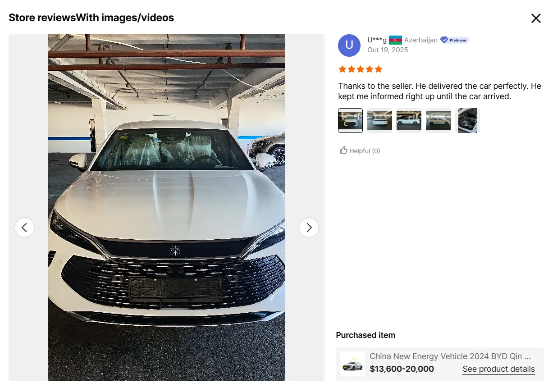The height and width of the screenshot is (392, 548).
Task: Open the BYD Qin product title
Action: [450, 356]
